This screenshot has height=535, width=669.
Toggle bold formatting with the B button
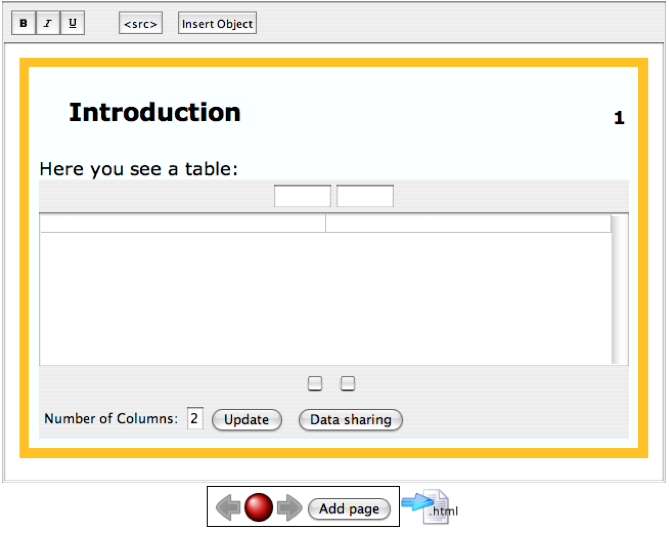(x=23, y=23)
